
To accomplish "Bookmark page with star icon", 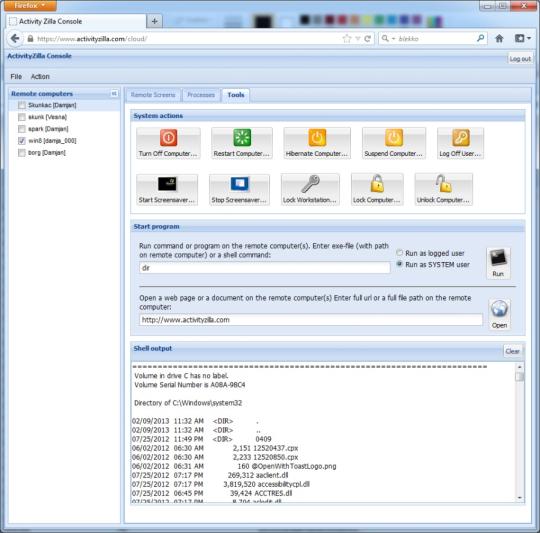I will tap(347, 39).
